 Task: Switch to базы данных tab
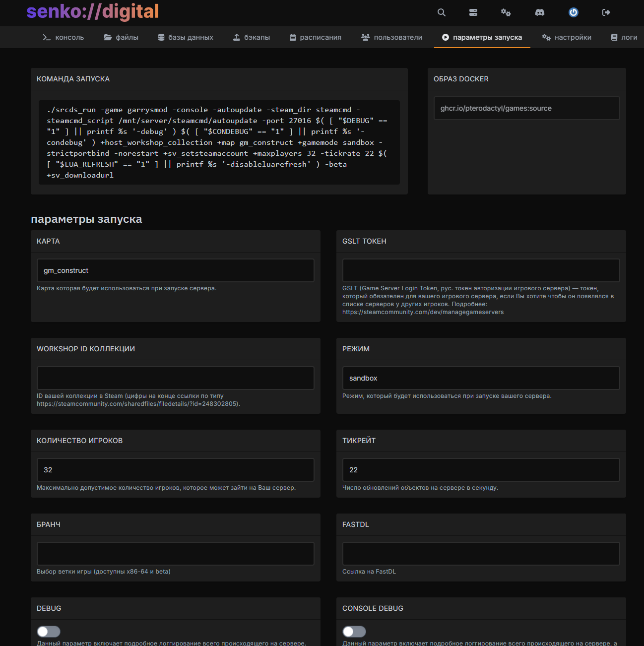pos(186,37)
